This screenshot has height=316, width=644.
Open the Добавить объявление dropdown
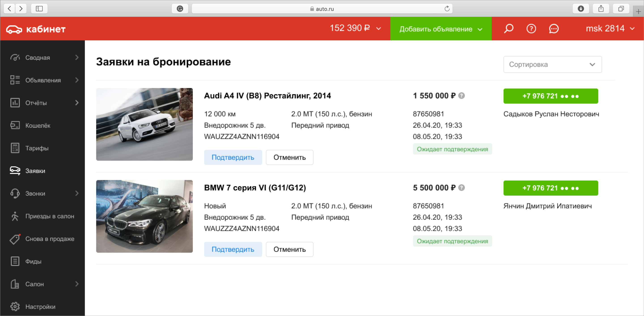[x=441, y=29]
